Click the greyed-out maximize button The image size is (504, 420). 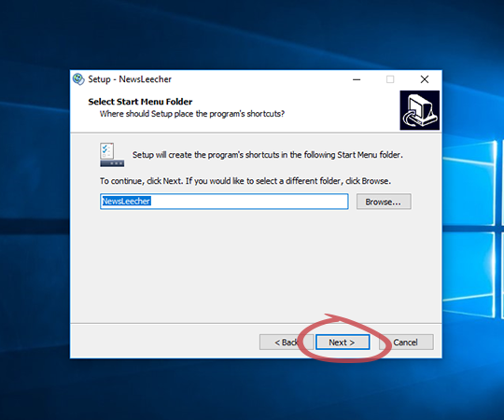pos(390,79)
